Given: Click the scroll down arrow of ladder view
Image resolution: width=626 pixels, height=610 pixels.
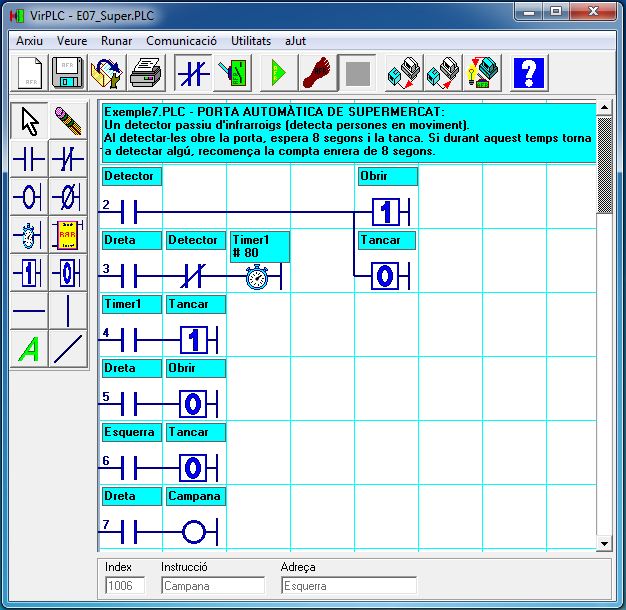Looking at the screenshot, I should (x=603, y=543).
